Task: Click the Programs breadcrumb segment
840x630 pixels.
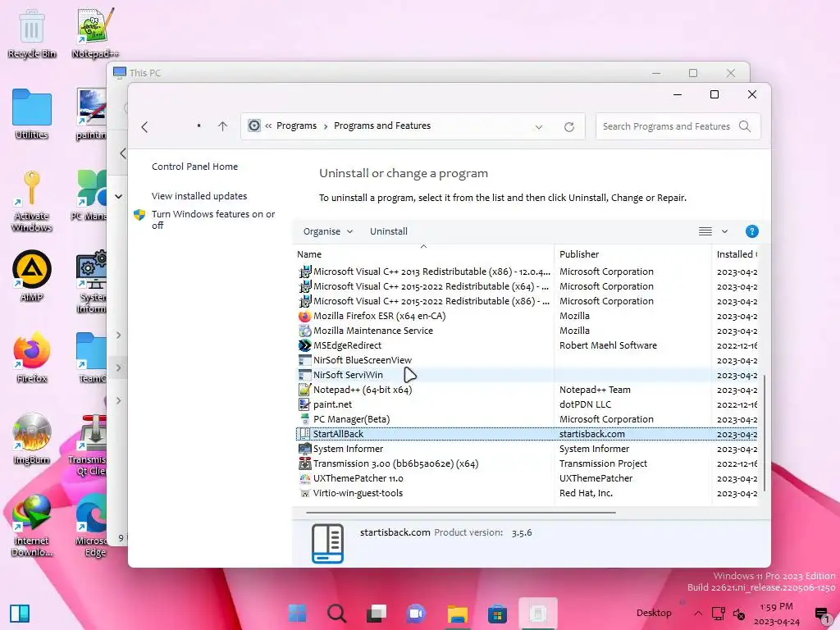Action: (296, 126)
